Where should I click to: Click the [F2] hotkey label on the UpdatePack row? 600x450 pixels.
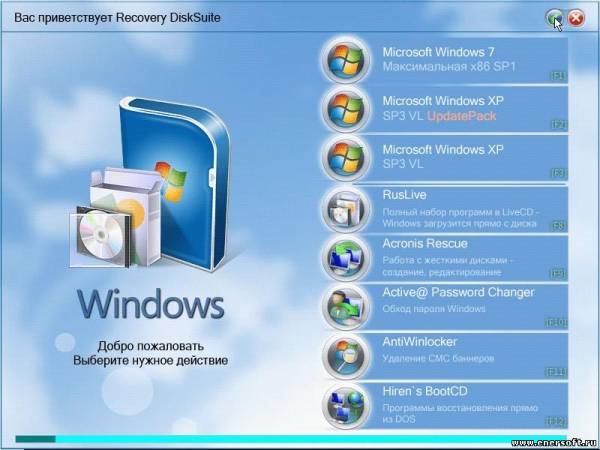(558, 125)
